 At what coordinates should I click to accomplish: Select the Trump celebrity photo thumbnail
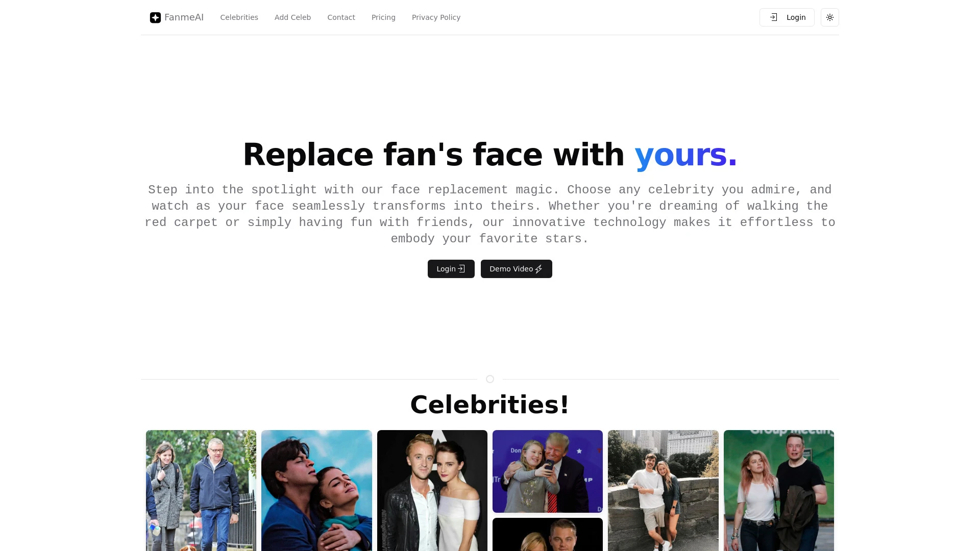547,471
